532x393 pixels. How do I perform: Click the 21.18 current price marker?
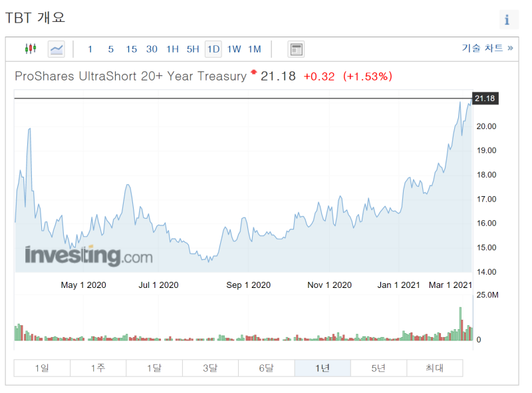[x=485, y=98]
